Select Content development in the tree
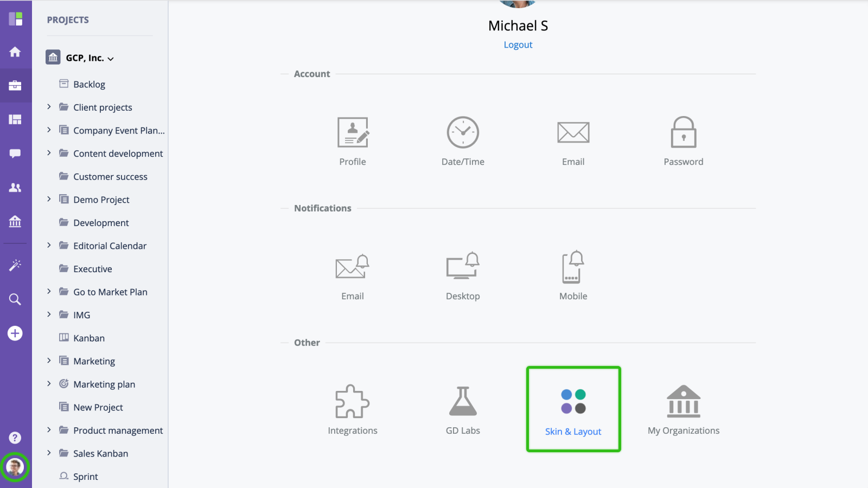This screenshot has width=868, height=488. (118, 153)
